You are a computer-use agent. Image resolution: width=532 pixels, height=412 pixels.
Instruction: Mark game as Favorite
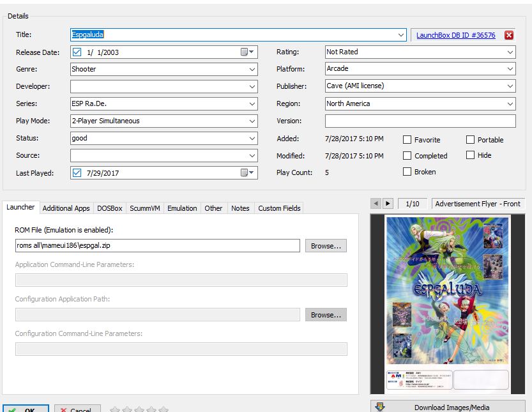(407, 139)
